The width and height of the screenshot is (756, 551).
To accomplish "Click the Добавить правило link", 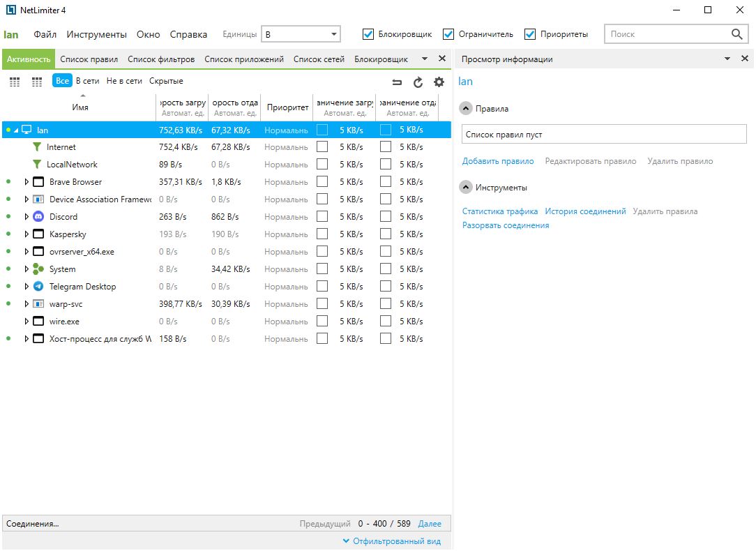I will [x=498, y=161].
